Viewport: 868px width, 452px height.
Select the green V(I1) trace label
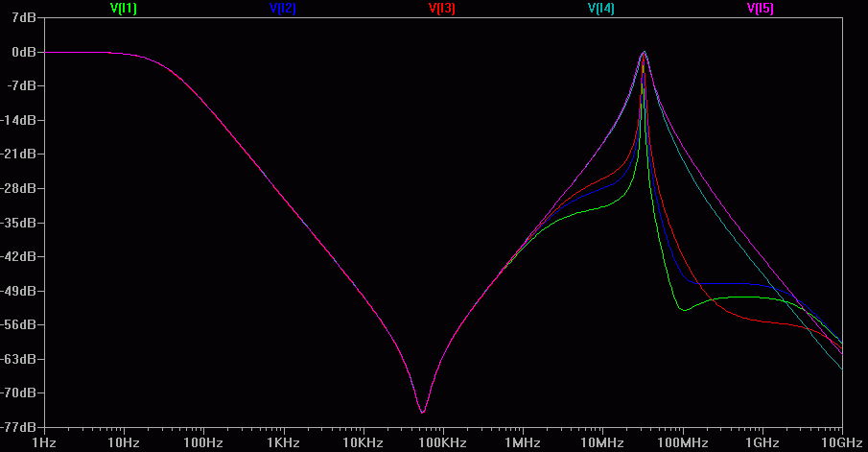coord(124,9)
